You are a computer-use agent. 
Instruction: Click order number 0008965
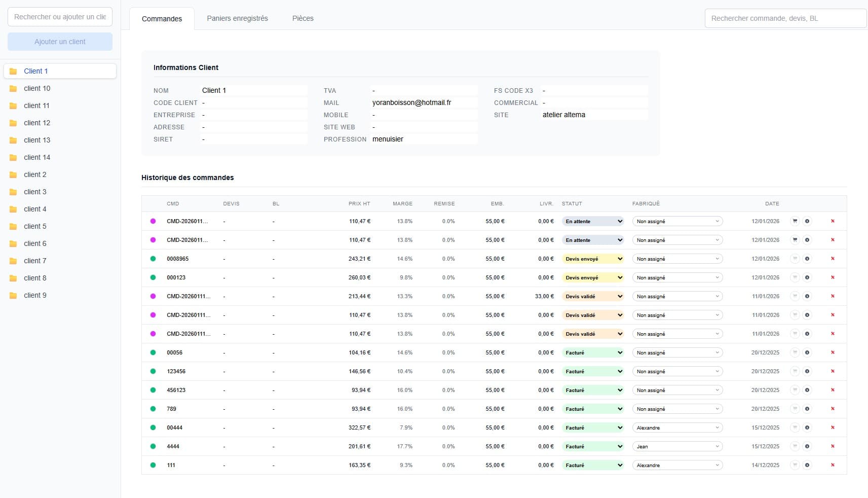pos(177,259)
